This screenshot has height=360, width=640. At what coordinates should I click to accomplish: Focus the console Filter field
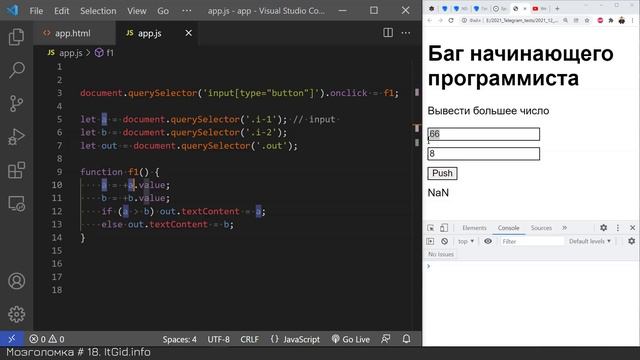[x=532, y=241]
